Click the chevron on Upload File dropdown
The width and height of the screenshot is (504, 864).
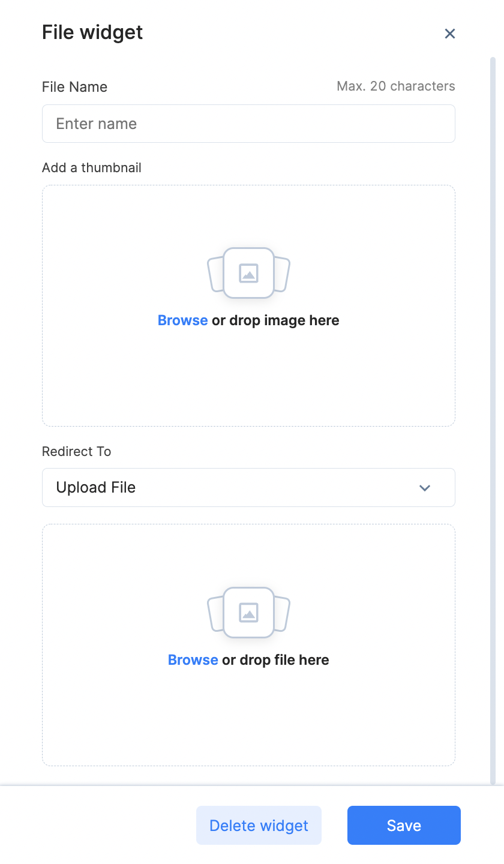click(425, 488)
